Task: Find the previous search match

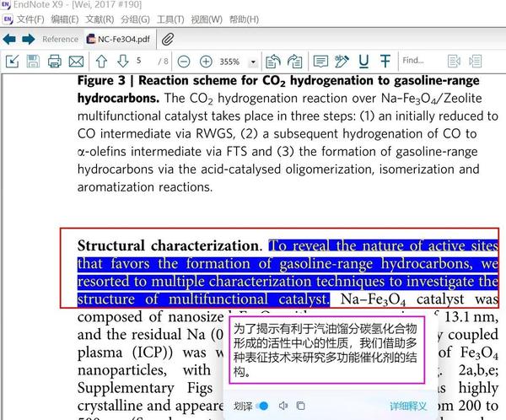Action: 454,61
